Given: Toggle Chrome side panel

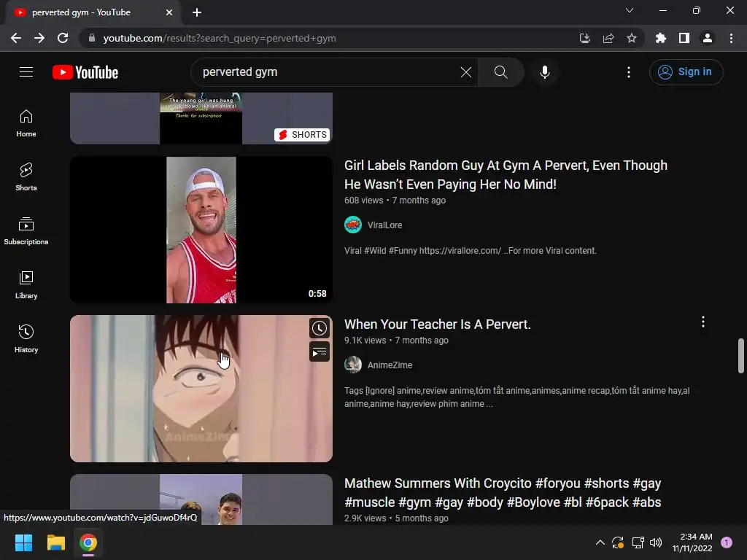Looking at the screenshot, I should 684,38.
